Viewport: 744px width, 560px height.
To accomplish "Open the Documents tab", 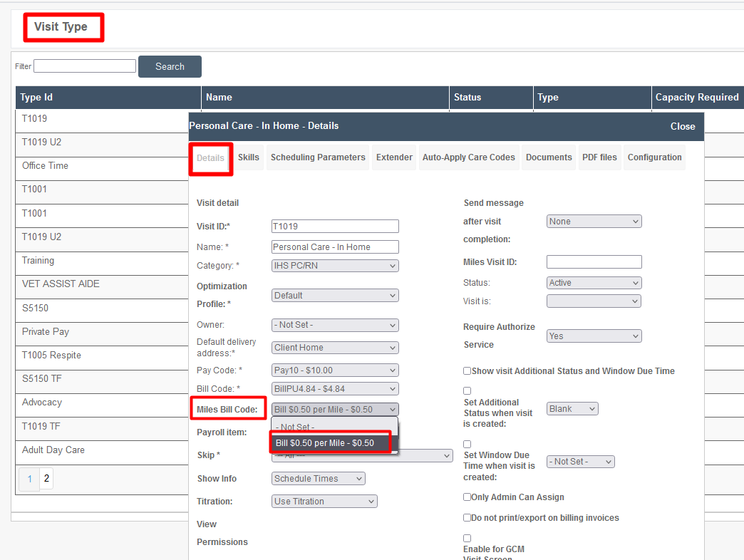I will click(549, 157).
